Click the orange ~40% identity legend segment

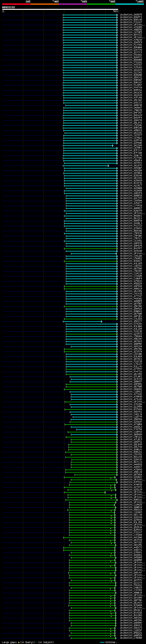tap(45, 4)
